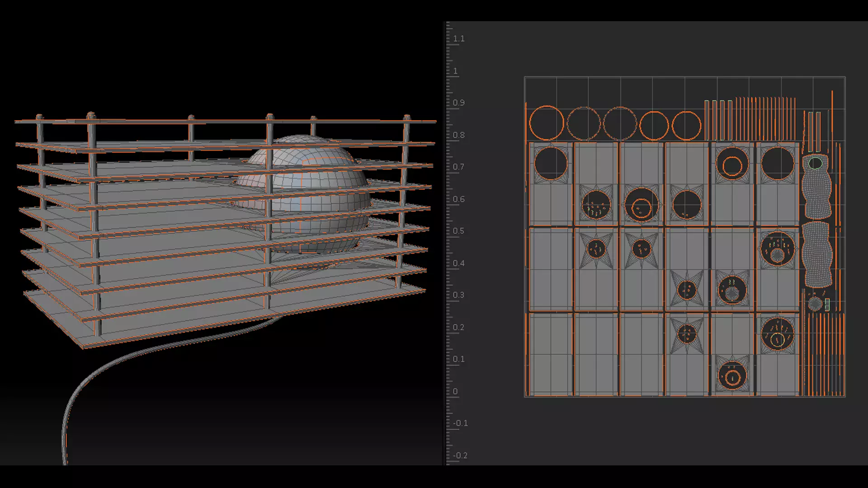This screenshot has height=488, width=868.
Task: Click the small gray disc UV island
Action: pyautogui.click(x=815, y=304)
